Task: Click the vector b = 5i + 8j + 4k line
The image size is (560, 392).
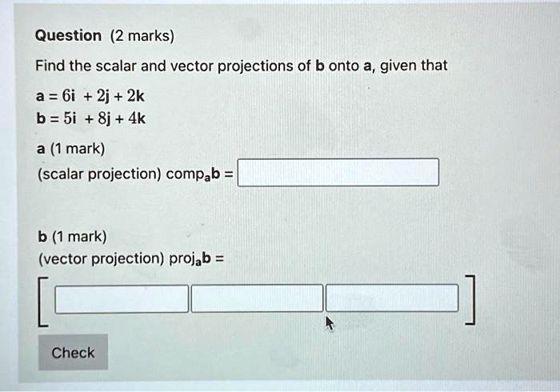Action: (x=91, y=118)
